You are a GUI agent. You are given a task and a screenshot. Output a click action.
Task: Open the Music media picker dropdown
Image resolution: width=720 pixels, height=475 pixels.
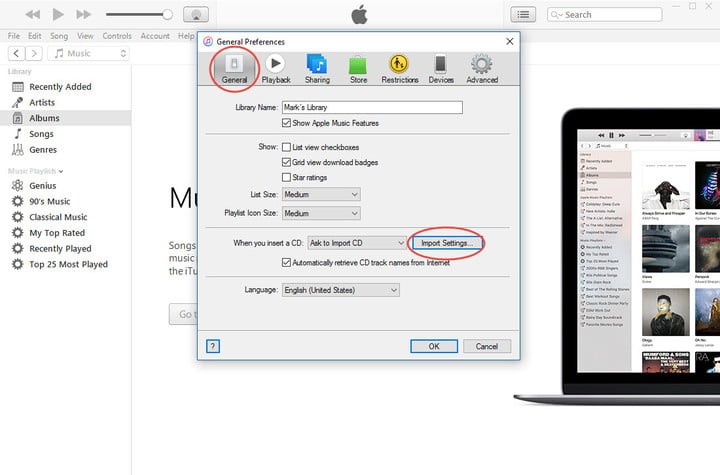click(x=89, y=53)
